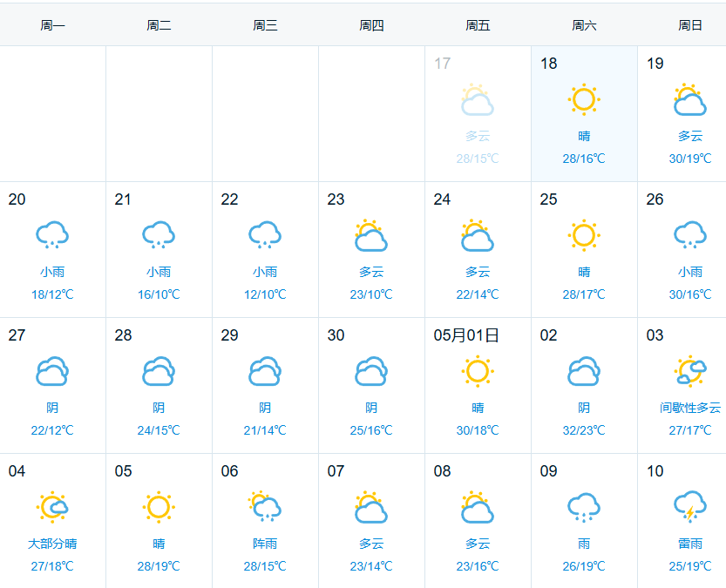Viewport: 726px width, 588px height.
Task: Click the rain icon on day 09
Action: click(584, 507)
